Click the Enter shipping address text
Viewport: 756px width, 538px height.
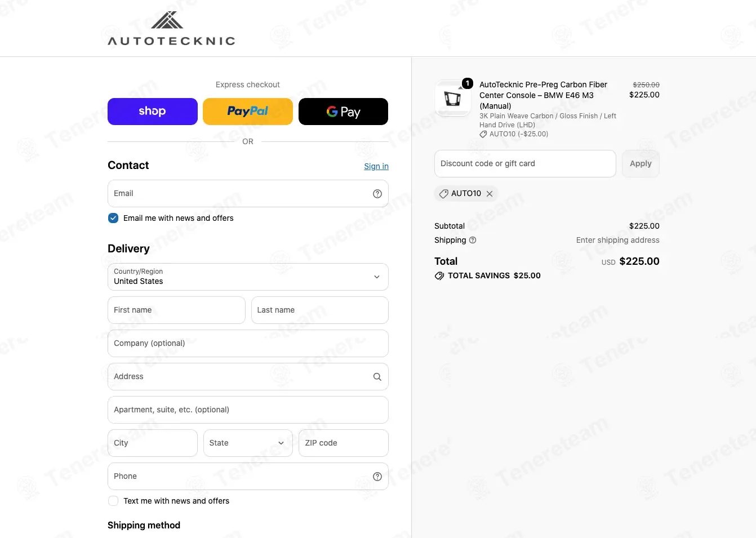click(617, 240)
